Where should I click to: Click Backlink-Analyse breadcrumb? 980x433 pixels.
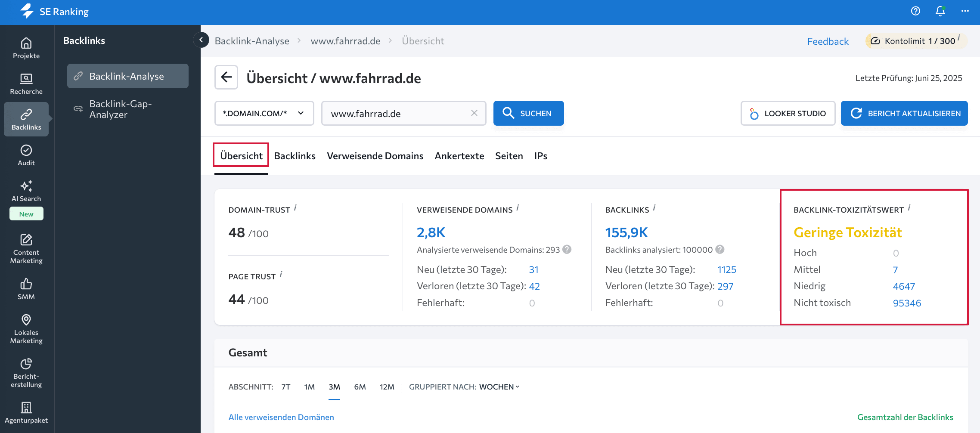point(252,41)
